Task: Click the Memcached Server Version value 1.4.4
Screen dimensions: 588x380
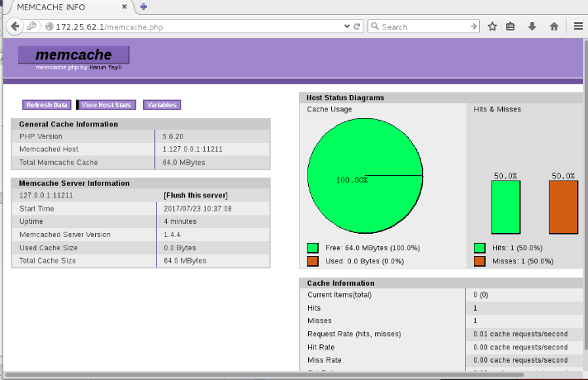Action: tap(172, 235)
